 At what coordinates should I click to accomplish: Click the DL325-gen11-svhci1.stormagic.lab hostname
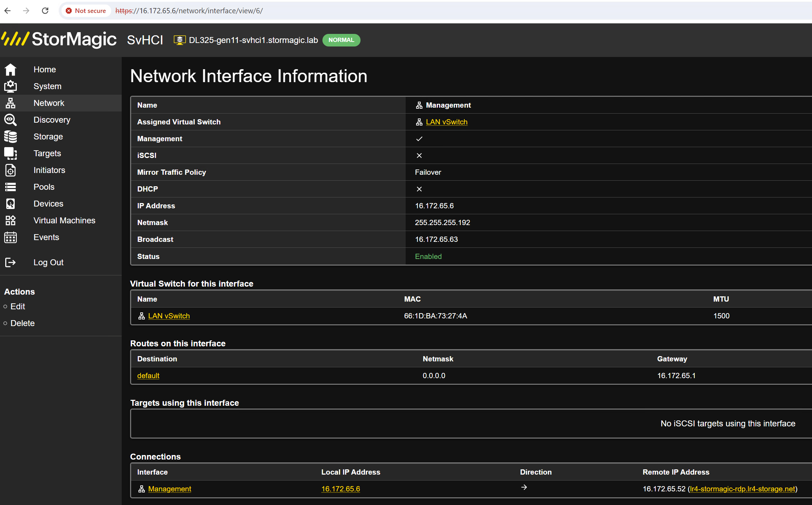coord(254,40)
